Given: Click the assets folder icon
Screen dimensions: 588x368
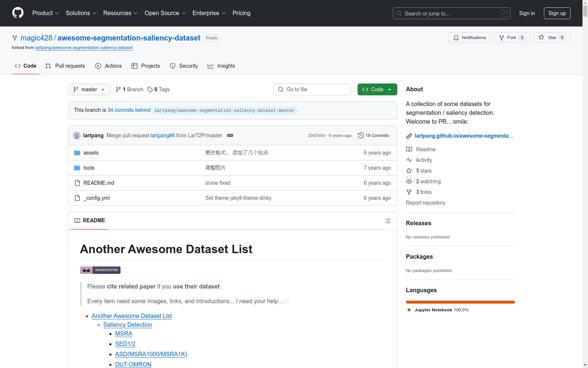Looking at the screenshot, I should click(77, 153).
